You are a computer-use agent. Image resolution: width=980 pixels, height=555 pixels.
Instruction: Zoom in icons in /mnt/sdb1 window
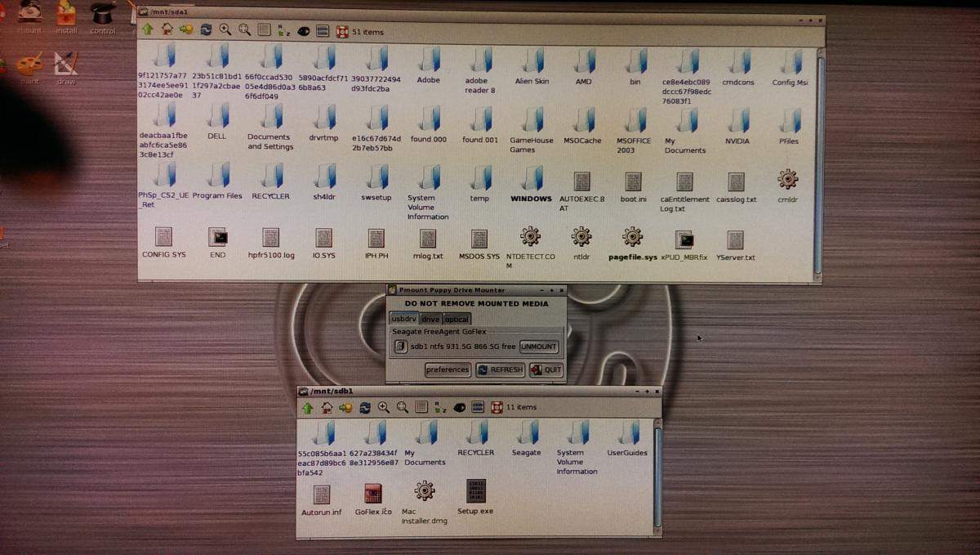point(384,407)
